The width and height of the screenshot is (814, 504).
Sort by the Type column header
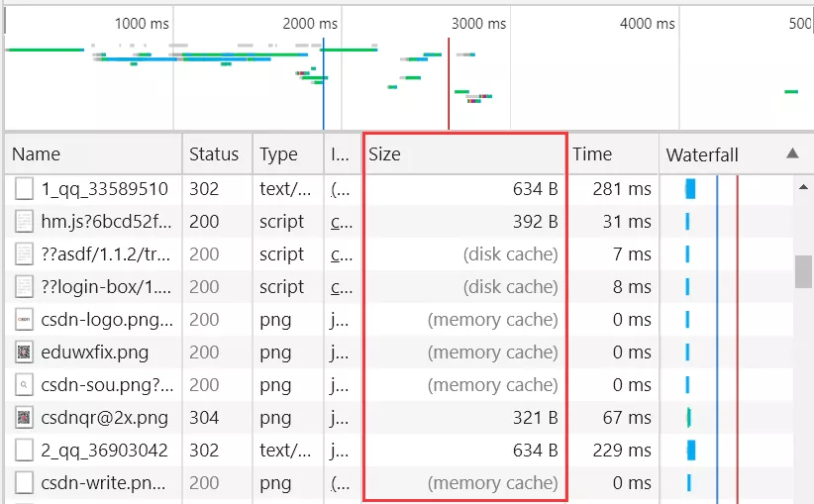coord(288,154)
